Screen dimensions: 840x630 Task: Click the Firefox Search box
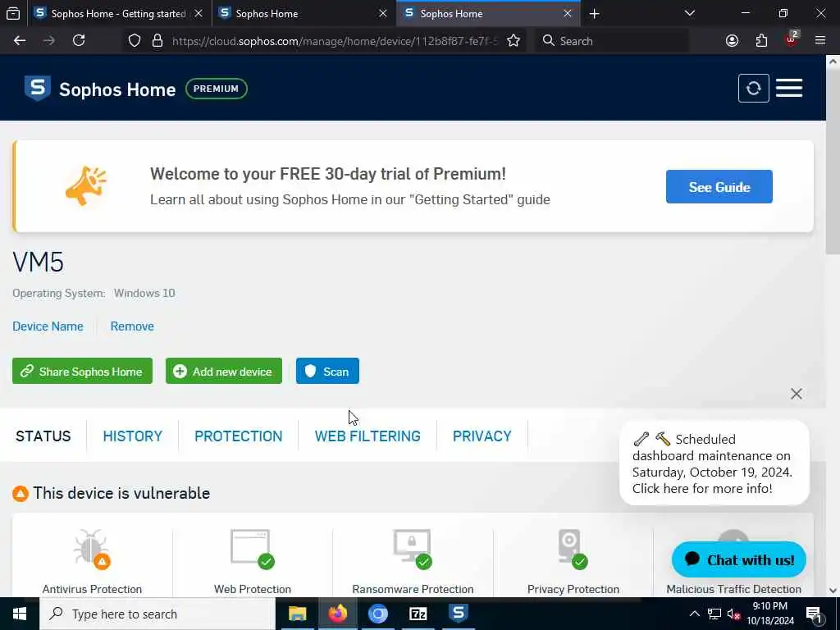pos(612,41)
